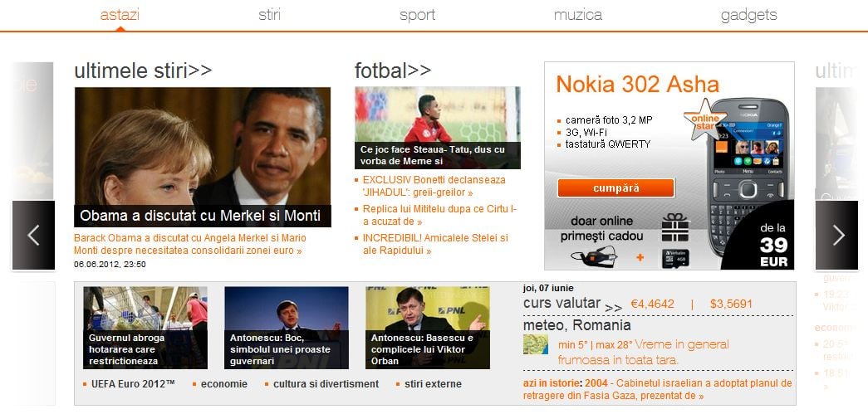Open the curs valutar >> link
This screenshot has height=414, width=868.
tap(572, 304)
